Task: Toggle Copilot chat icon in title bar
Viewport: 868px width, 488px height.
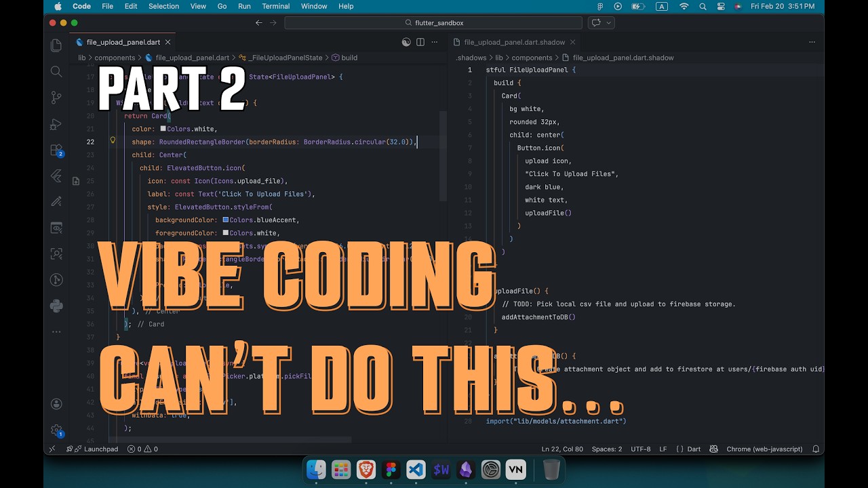Action: pyautogui.click(x=596, y=22)
